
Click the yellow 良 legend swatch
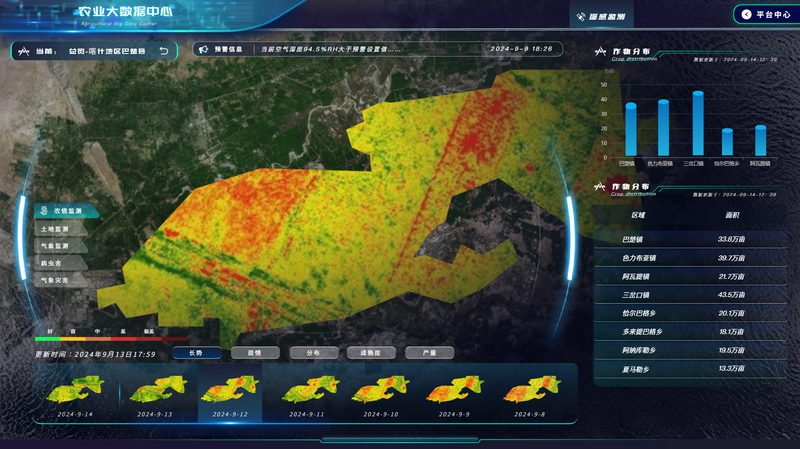point(73,339)
